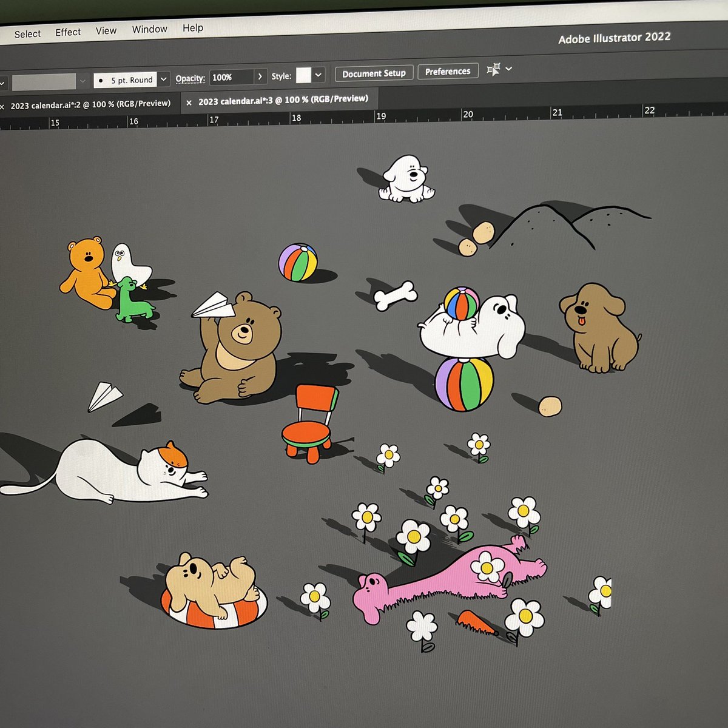The width and height of the screenshot is (728, 728).
Task: Click the align to selection icon
Action: pos(493,70)
